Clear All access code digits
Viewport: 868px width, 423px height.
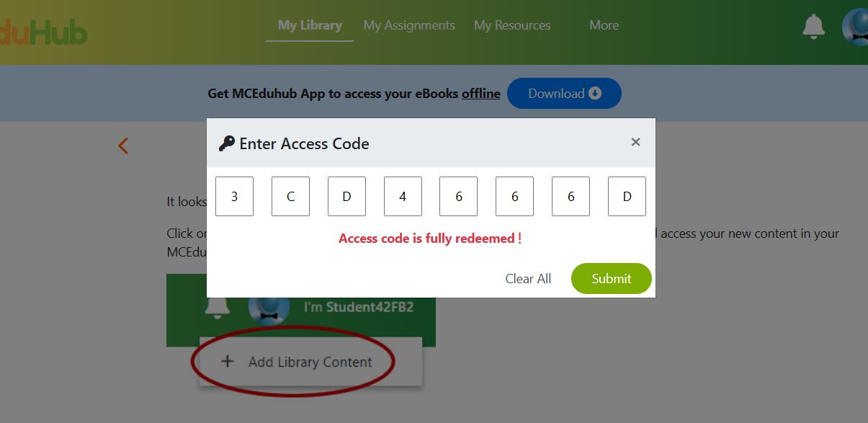tap(528, 279)
